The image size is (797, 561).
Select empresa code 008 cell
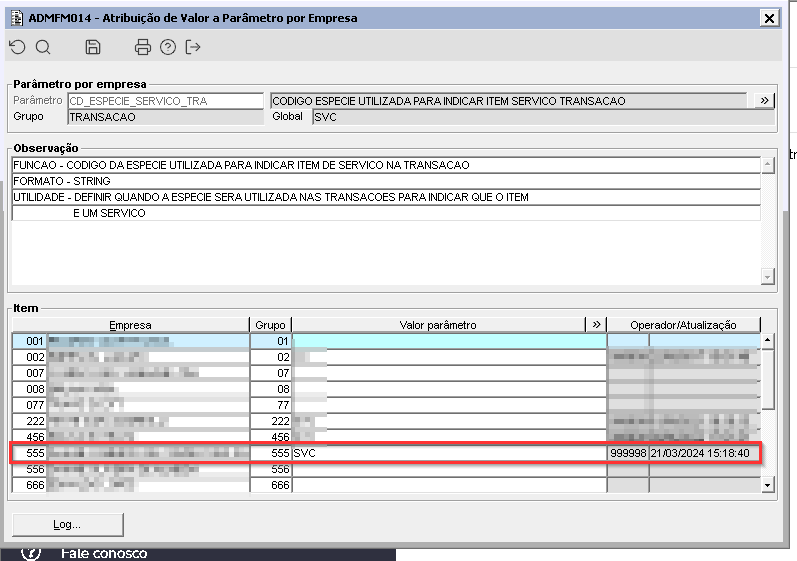click(29, 389)
